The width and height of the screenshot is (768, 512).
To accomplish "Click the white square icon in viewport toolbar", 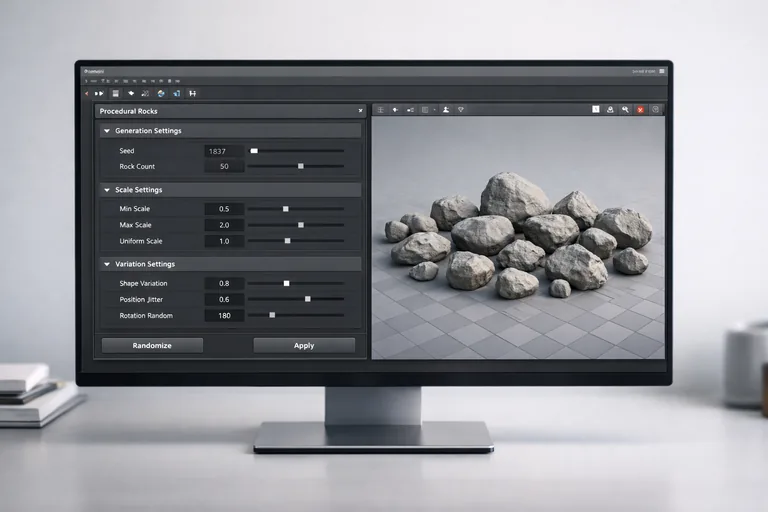I will point(594,109).
